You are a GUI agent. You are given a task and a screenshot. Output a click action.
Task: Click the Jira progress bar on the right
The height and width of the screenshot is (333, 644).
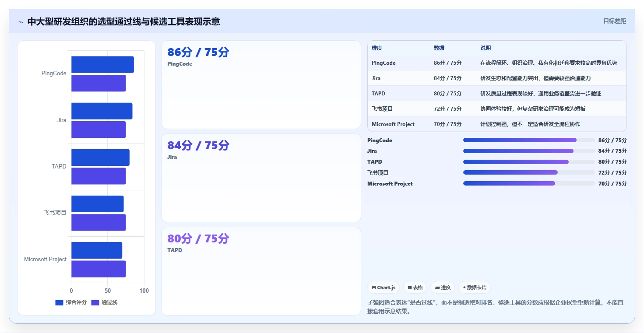click(528, 151)
